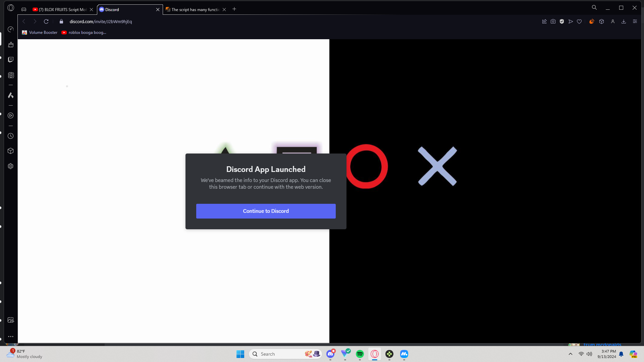644x362 pixels.
Task: Open Aria AI icon in sidebar
Action: click(11, 96)
